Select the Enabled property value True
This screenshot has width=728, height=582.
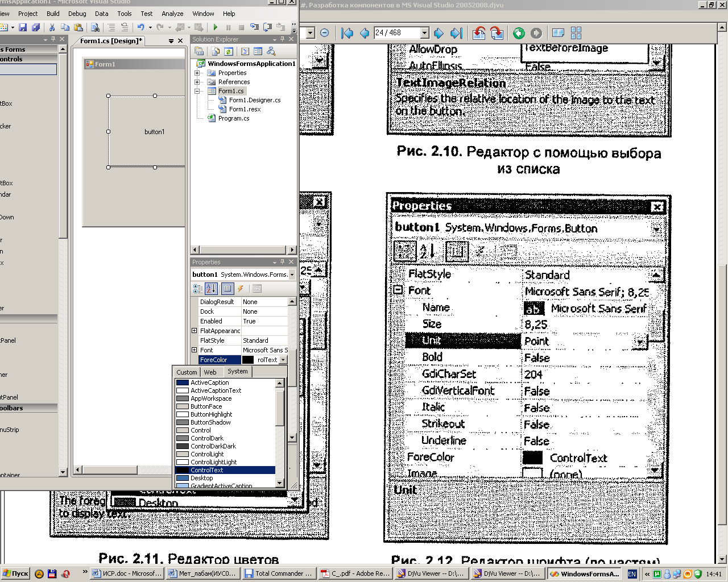point(265,321)
